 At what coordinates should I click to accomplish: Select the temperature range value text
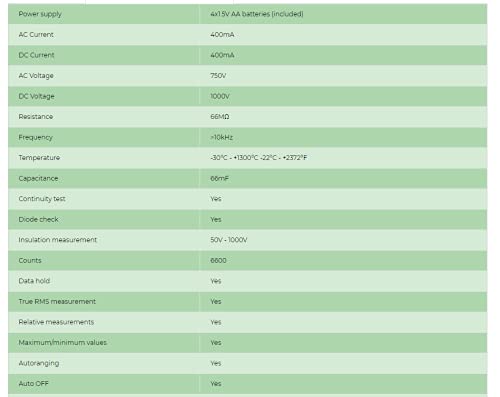click(259, 158)
